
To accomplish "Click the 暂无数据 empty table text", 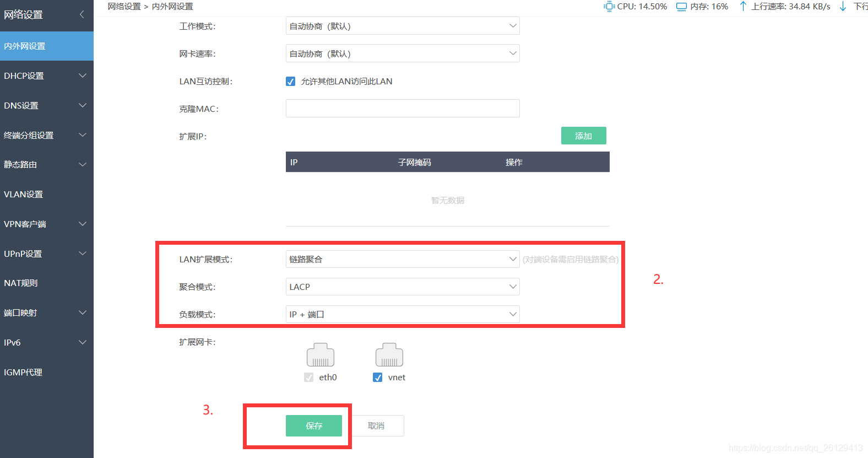I will click(x=448, y=200).
